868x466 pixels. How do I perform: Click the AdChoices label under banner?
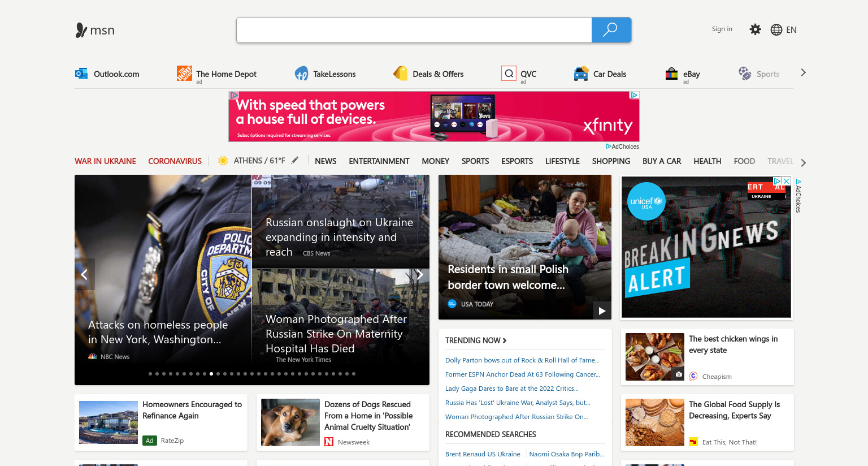coord(623,146)
